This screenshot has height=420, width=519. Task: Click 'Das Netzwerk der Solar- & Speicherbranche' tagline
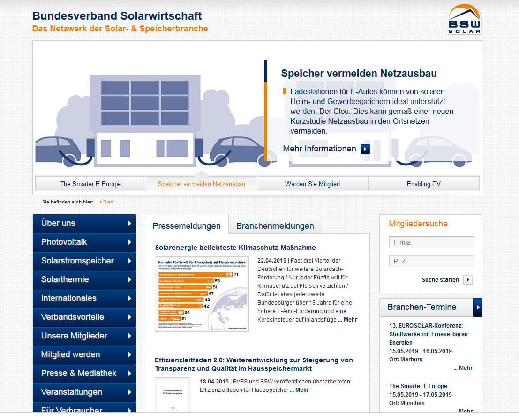click(120, 29)
